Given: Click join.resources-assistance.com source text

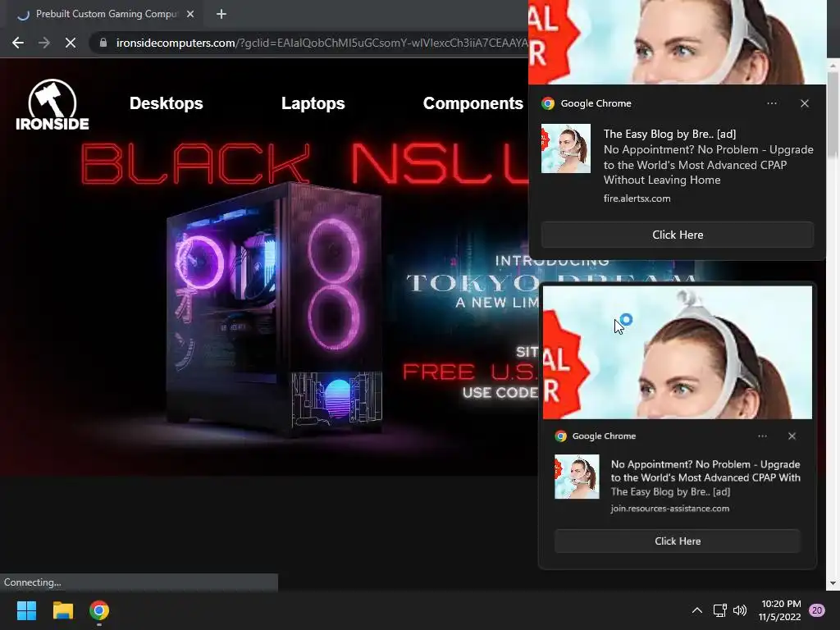Looking at the screenshot, I should pos(669,509).
